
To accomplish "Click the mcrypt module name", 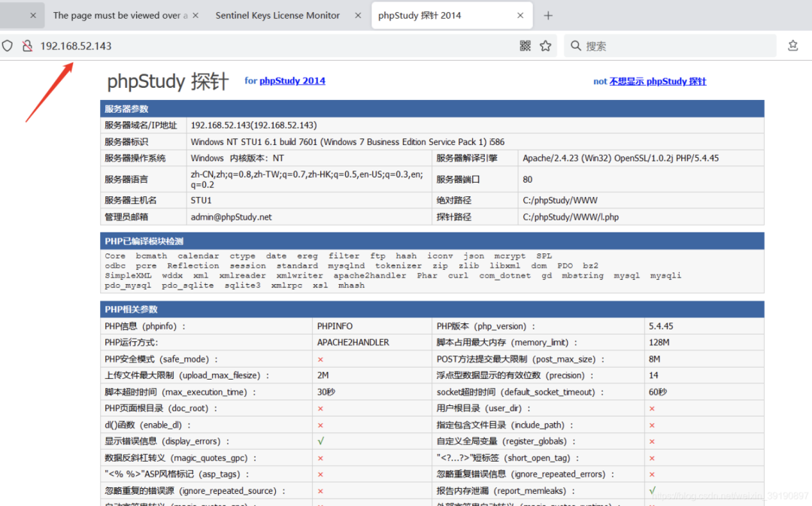I will coord(510,256).
